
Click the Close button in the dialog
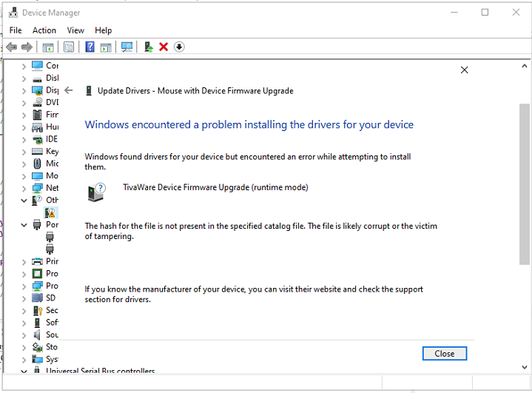pyautogui.click(x=445, y=354)
